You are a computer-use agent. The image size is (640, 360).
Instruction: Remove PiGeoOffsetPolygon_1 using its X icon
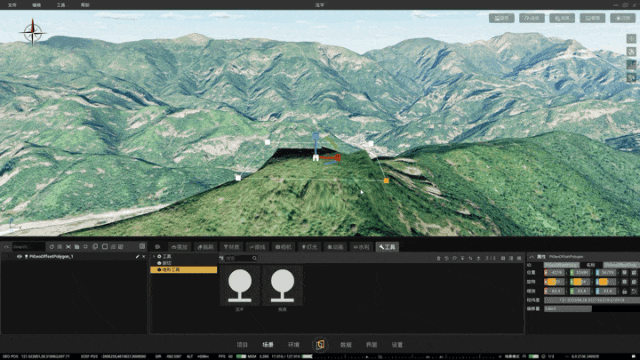tap(144, 257)
